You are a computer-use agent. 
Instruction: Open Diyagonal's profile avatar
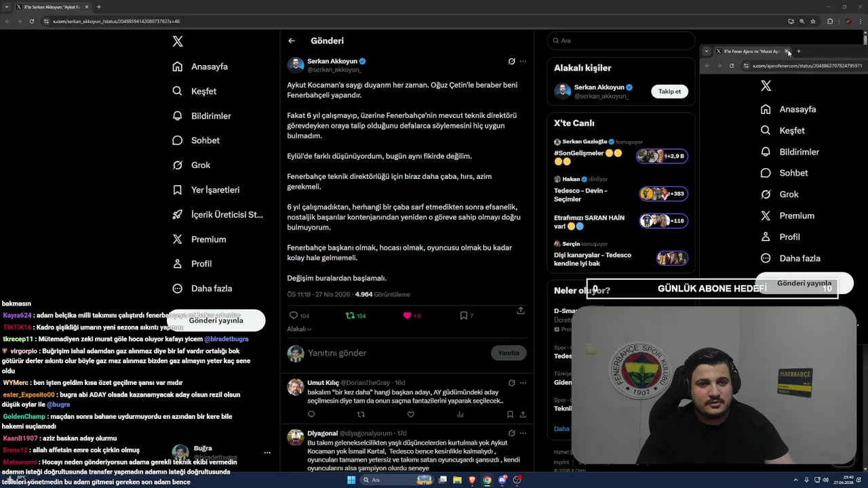click(x=296, y=437)
